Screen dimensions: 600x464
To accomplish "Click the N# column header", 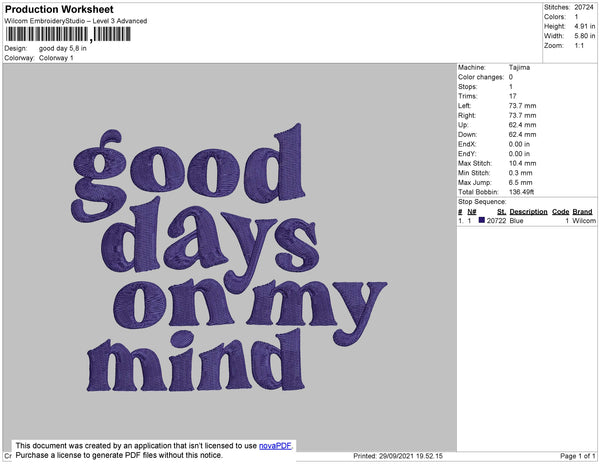I will [x=472, y=212].
